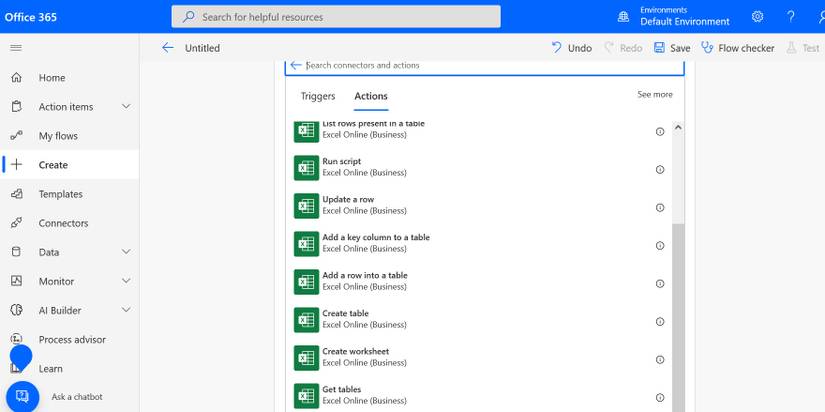Click the Settings gear icon
Image resolution: width=825 pixels, height=412 pixels.
click(x=757, y=16)
